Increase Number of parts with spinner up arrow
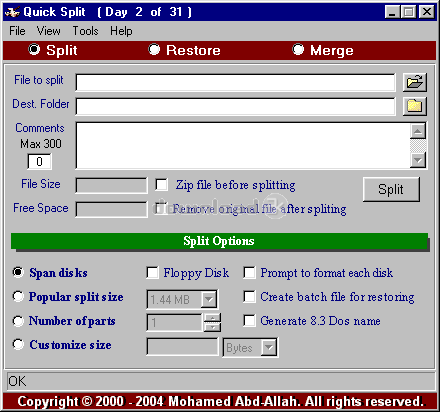This screenshot has width=440, height=412. coord(212,318)
